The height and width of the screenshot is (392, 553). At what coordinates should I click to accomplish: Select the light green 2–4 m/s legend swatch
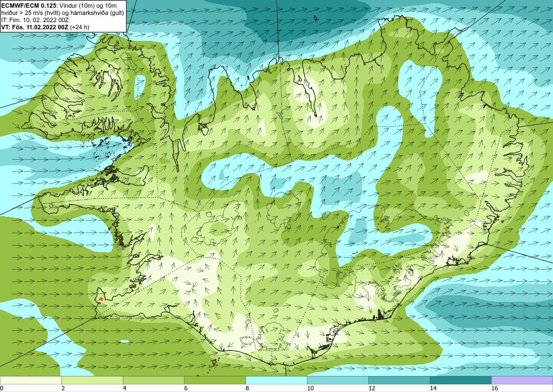click(x=92, y=380)
